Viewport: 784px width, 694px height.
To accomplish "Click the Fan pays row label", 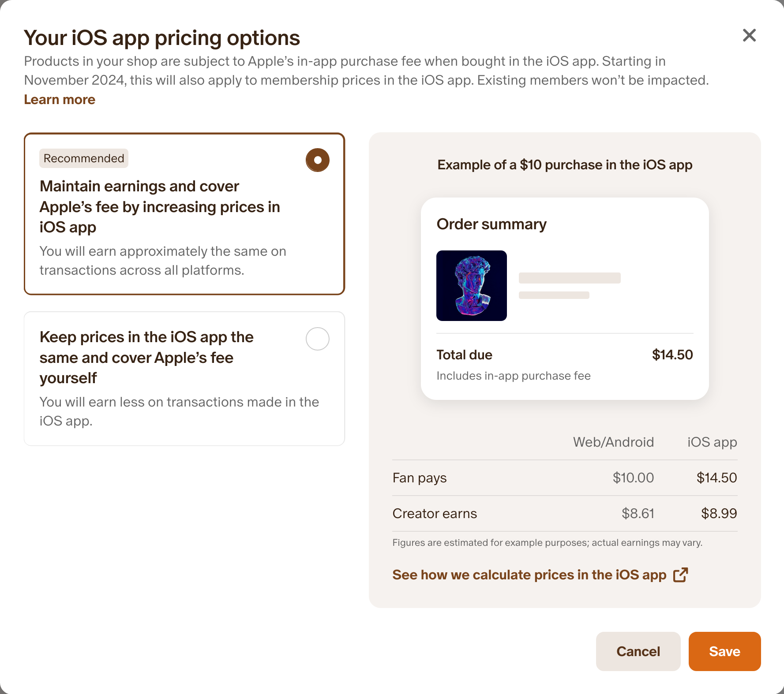I will click(420, 478).
